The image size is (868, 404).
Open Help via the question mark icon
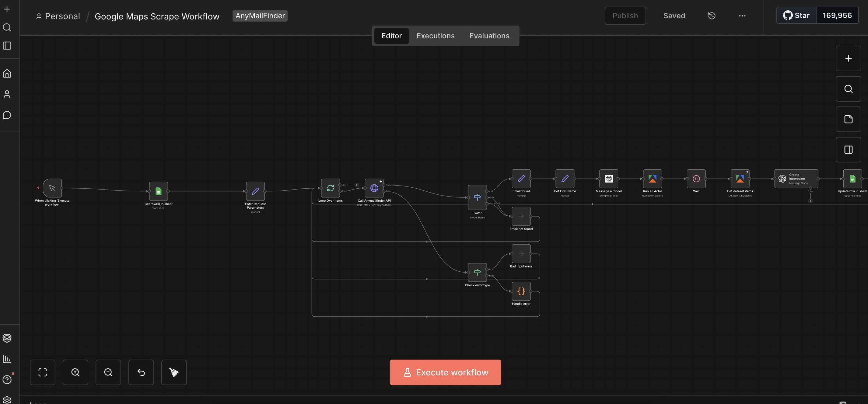tap(7, 379)
